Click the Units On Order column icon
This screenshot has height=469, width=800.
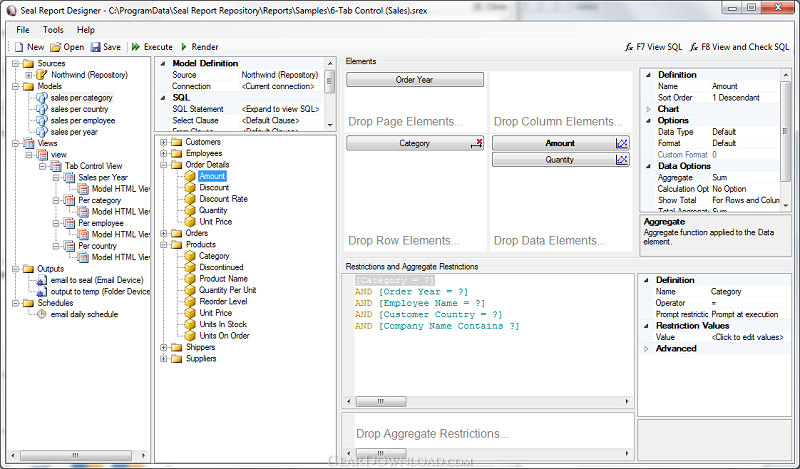[190, 335]
